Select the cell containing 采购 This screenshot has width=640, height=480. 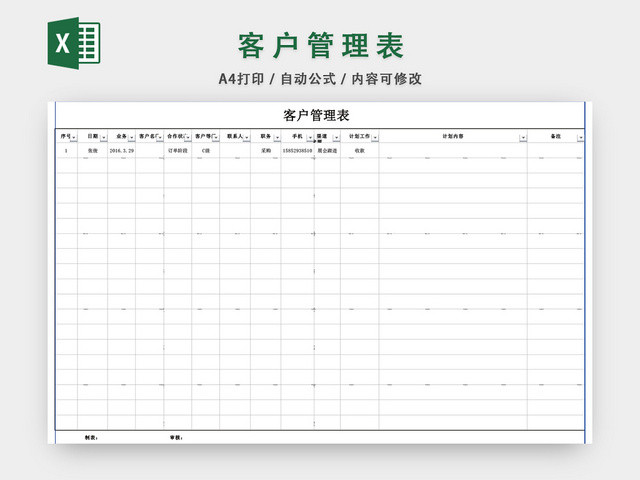[x=266, y=151]
